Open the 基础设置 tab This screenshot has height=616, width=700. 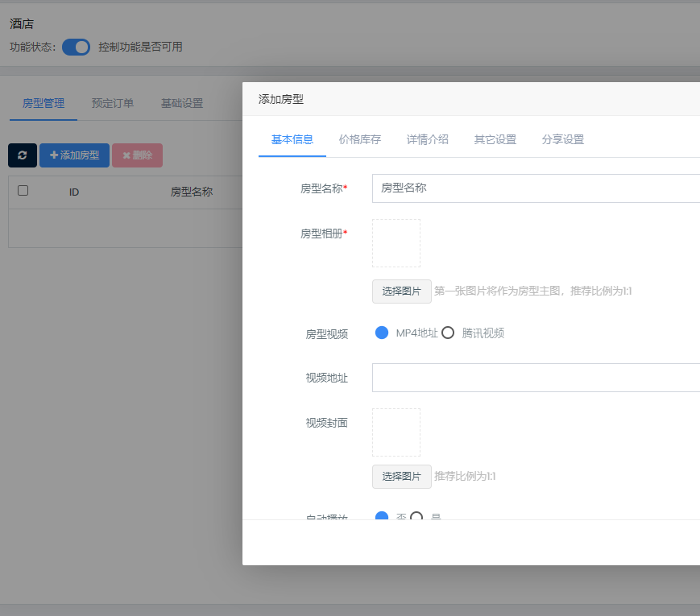(182, 104)
